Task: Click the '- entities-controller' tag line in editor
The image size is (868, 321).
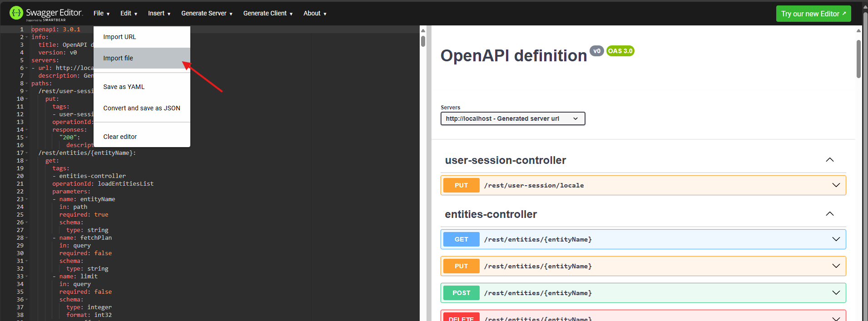Action: point(89,176)
